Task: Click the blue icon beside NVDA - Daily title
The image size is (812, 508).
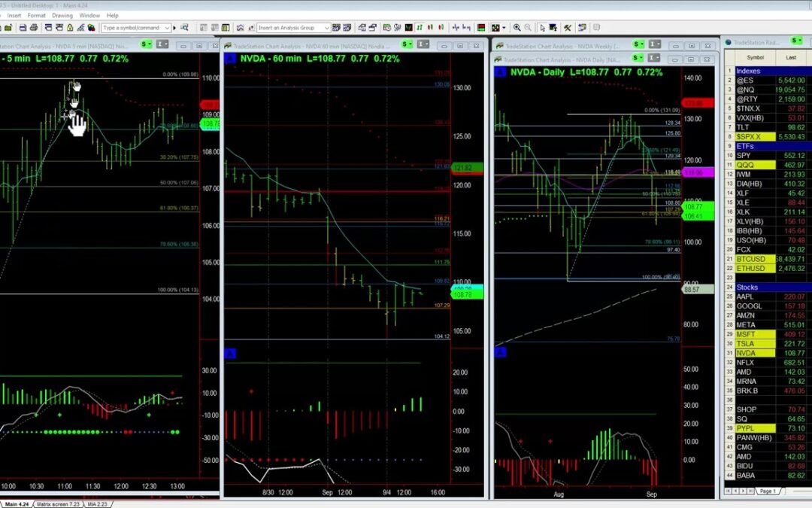Action: [x=500, y=72]
